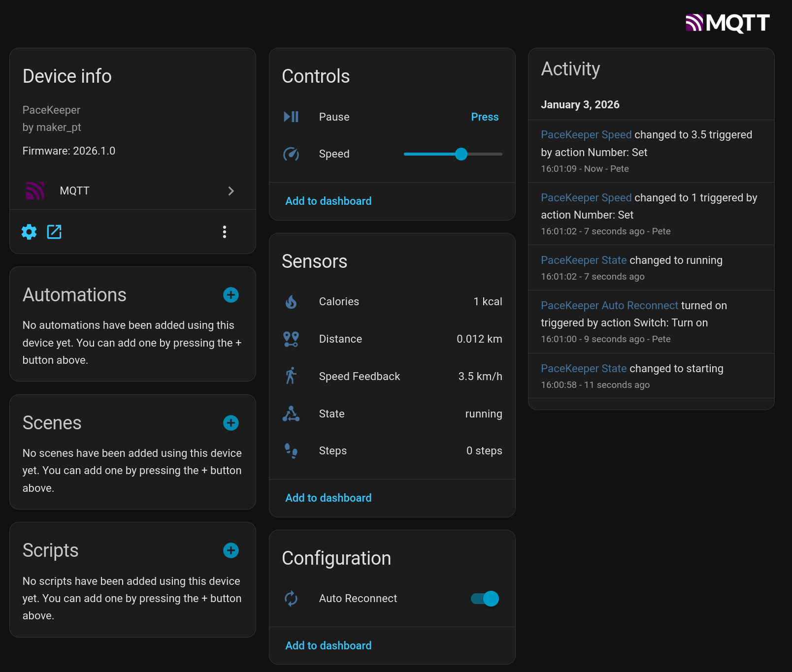The width and height of the screenshot is (792, 672).
Task: Add Sensors card to dashboard
Action: coord(328,498)
